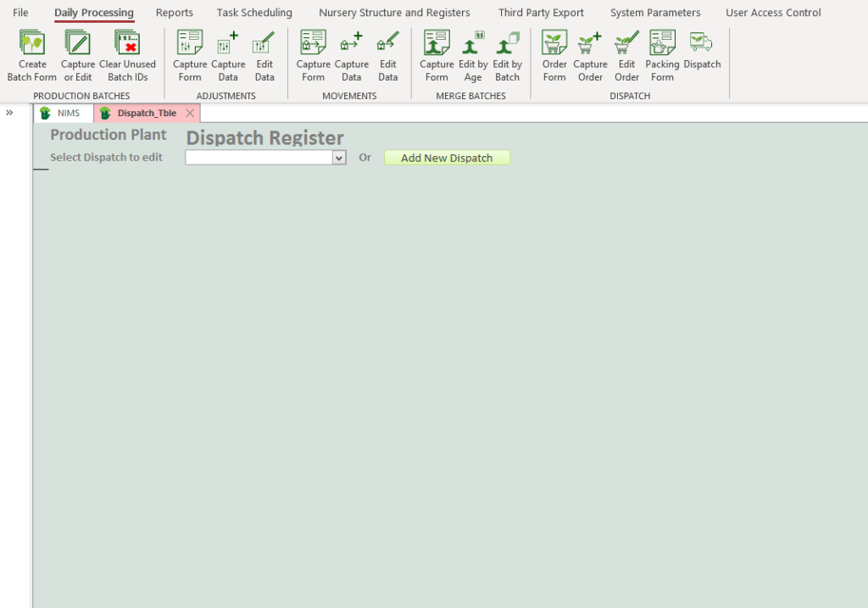The height and width of the screenshot is (608, 868).
Task: Click the Capture Order icon
Action: pyautogui.click(x=590, y=44)
